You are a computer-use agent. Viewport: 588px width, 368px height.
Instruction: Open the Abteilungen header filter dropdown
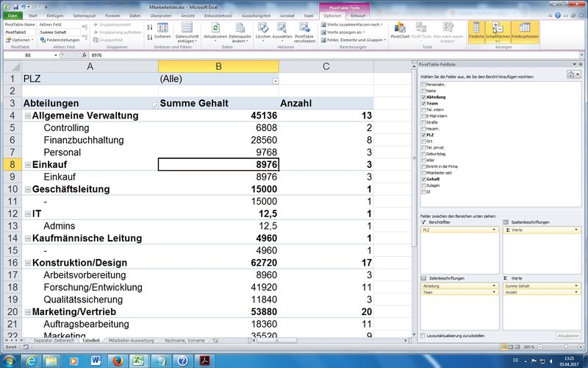(x=154, y=104)
